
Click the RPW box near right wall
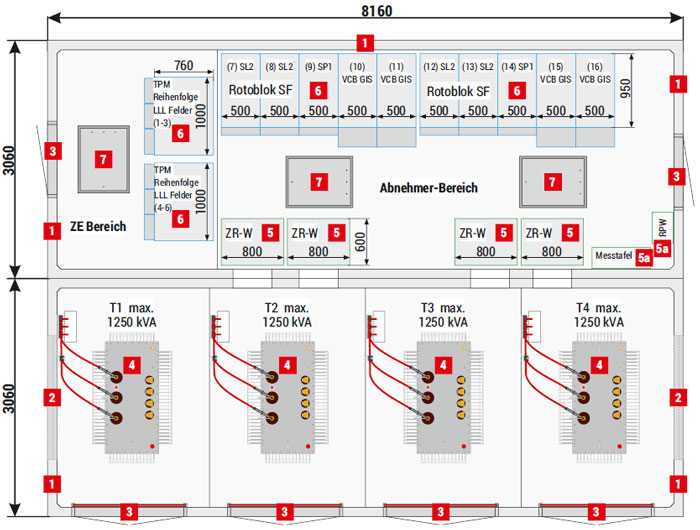click(662, 227)
